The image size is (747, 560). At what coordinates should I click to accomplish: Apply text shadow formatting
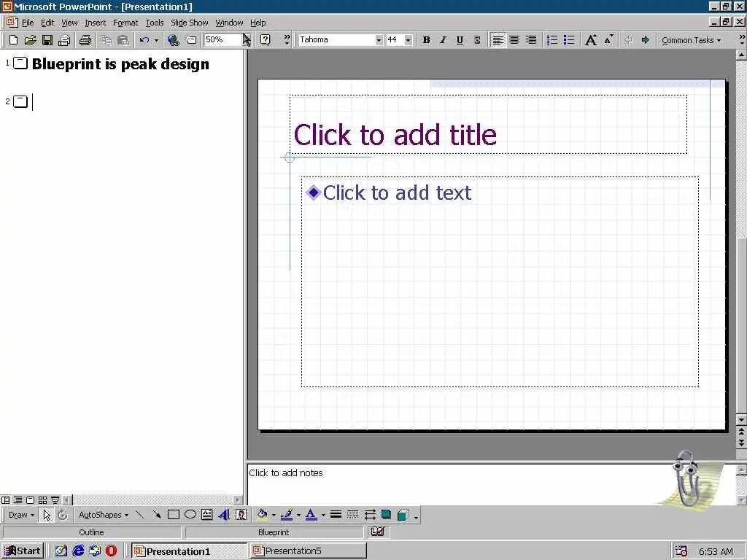point(477,40)
